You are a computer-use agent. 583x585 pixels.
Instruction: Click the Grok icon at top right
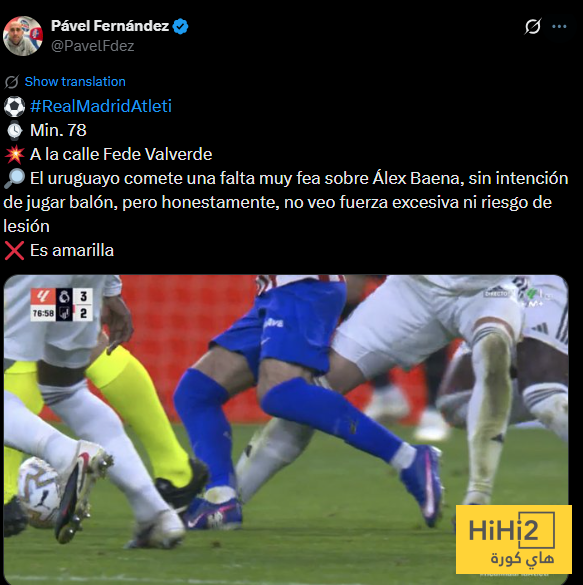[x=533, y=26]
